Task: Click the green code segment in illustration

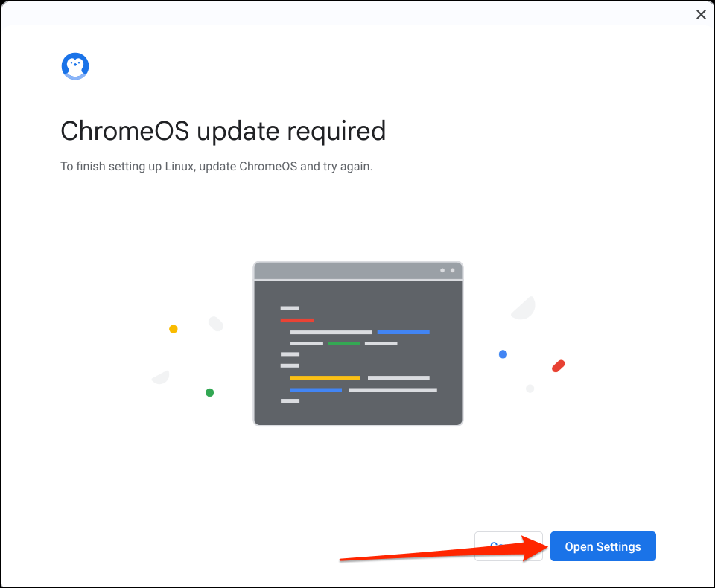Action: pos(344,343)
